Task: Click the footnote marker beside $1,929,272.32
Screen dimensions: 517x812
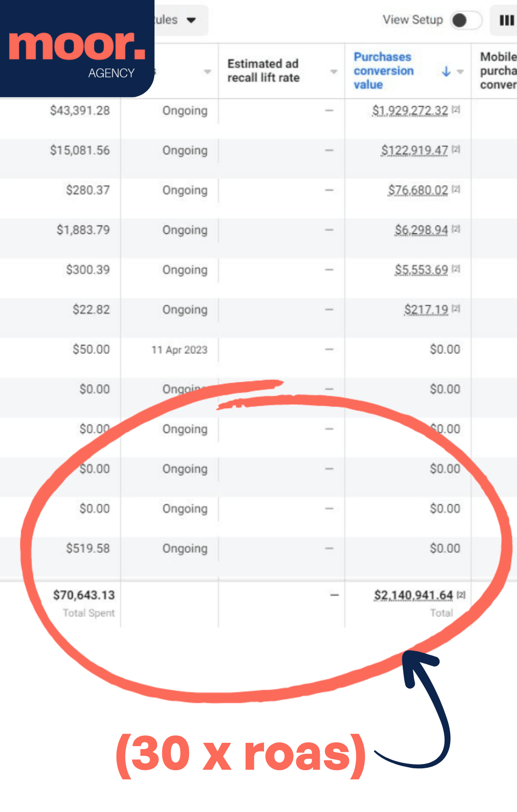Action: pyautogui.click(x=456, y=109)
